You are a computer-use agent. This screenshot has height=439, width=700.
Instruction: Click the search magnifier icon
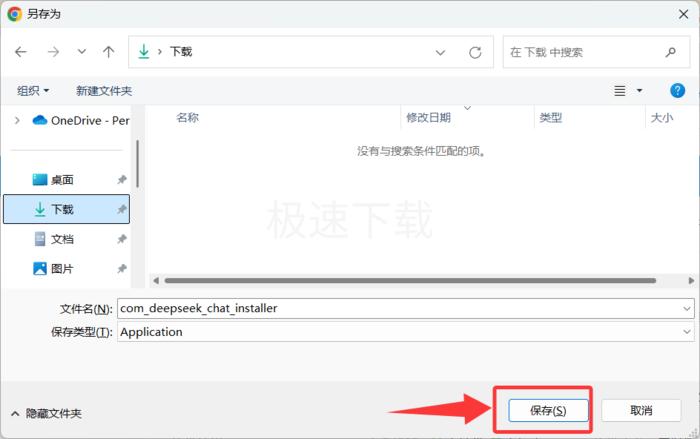(671, 52)
